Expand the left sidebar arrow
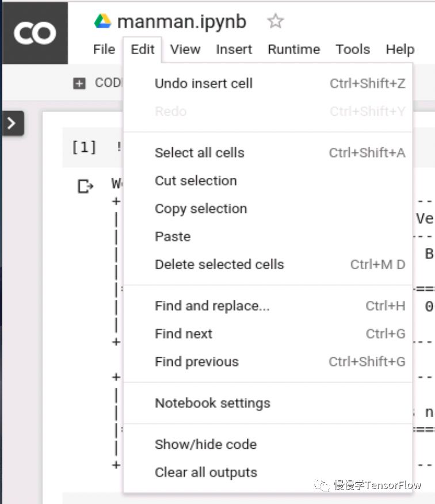This screenshot has width=435, height=504. (x=12, y=123)
